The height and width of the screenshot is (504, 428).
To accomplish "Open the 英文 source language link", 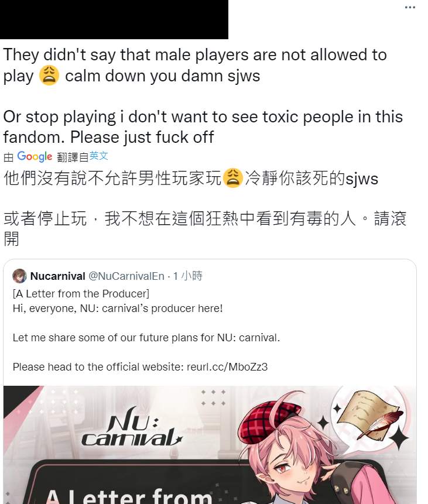I will pyautogui.click(x=99, y=156).
